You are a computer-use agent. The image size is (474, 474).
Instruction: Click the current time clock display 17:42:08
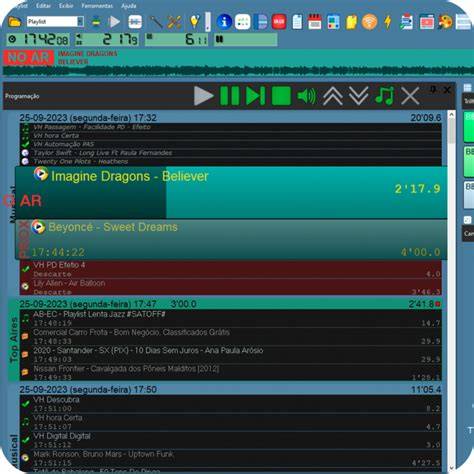[x=38, y=40]
